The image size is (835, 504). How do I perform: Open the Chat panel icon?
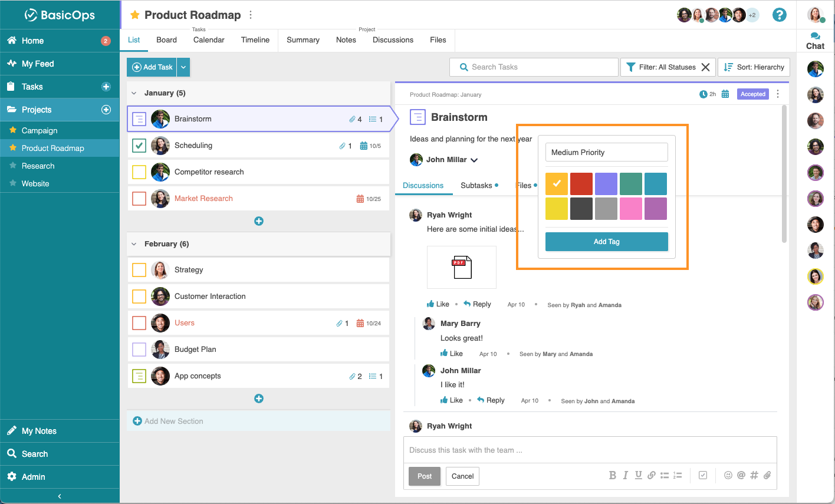(815, 41)
